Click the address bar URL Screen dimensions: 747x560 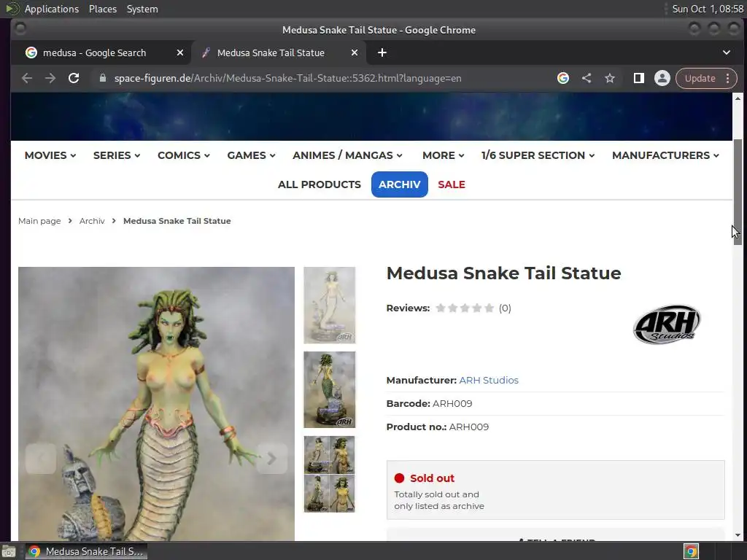pyautogui.click(x=287, y=78)
